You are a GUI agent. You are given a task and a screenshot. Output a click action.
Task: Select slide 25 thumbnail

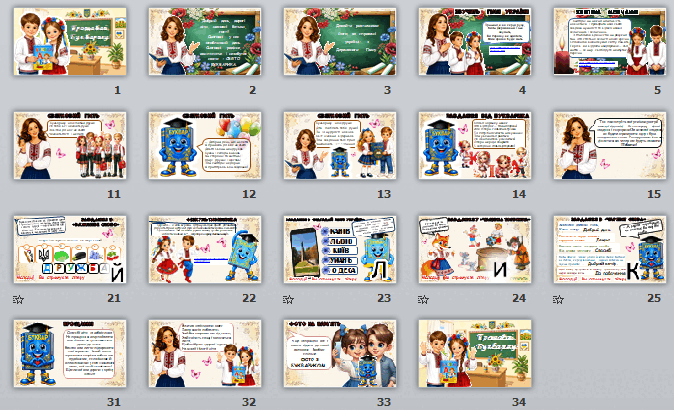(610, 249)
